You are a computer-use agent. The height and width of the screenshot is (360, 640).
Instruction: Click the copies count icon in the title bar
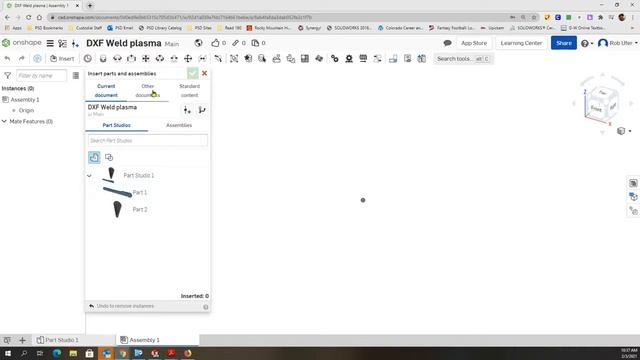coord(255,43)
